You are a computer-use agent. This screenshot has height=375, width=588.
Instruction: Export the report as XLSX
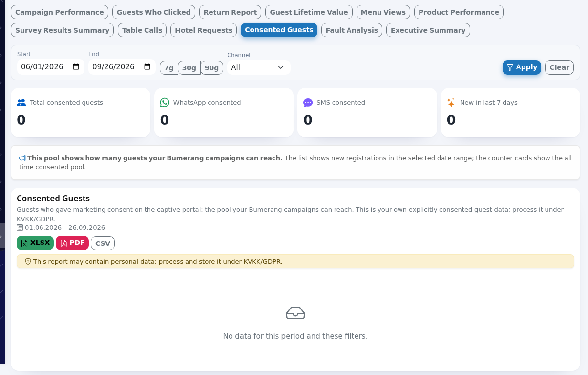35,243
